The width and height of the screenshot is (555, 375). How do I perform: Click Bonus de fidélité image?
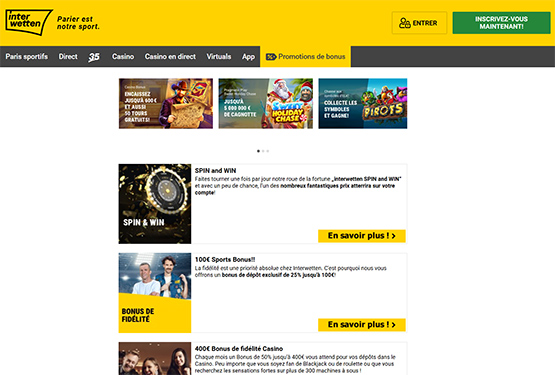pyautogui.click(x=155, y=293)
